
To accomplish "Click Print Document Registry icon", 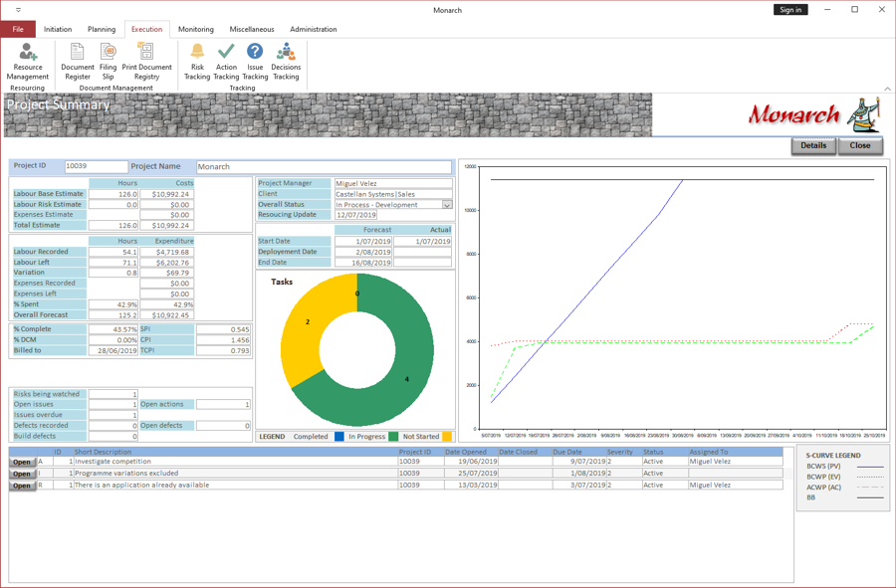I will point(146,52).
